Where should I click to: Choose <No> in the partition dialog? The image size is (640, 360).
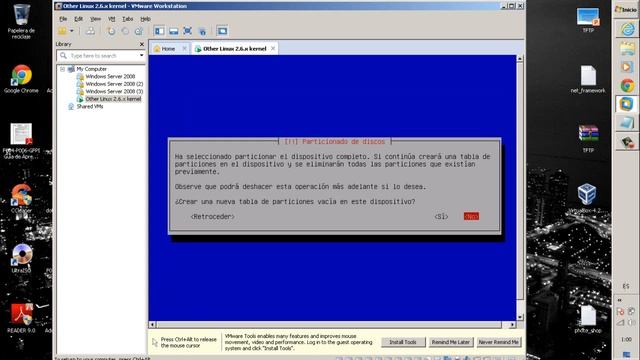click(x=471, y=216)
